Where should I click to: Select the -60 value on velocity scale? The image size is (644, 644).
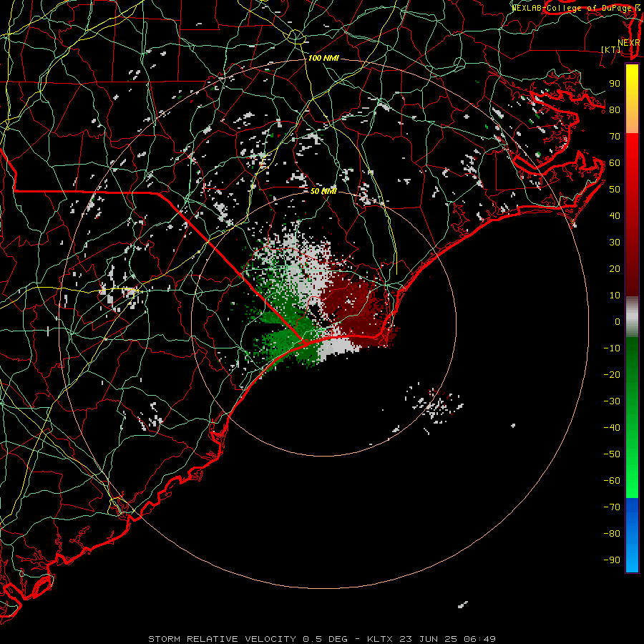pyautogui.click(x=612, y=481)
